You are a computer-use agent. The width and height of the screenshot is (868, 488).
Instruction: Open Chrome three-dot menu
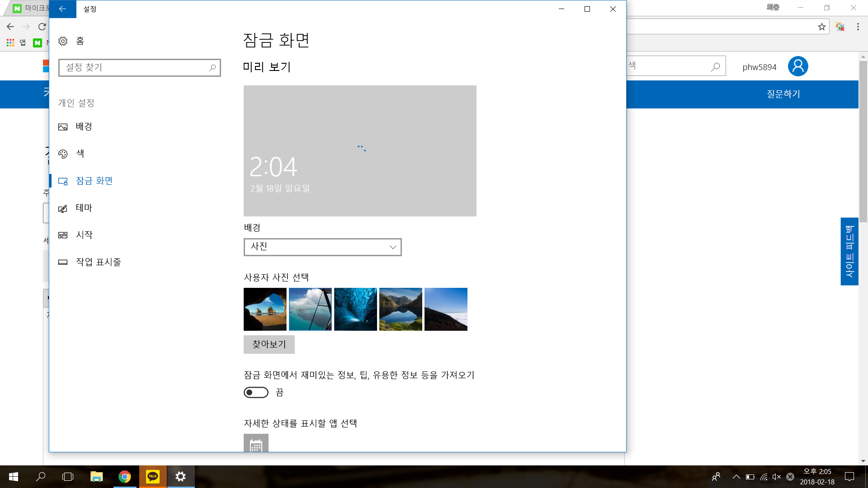[858, 27]
